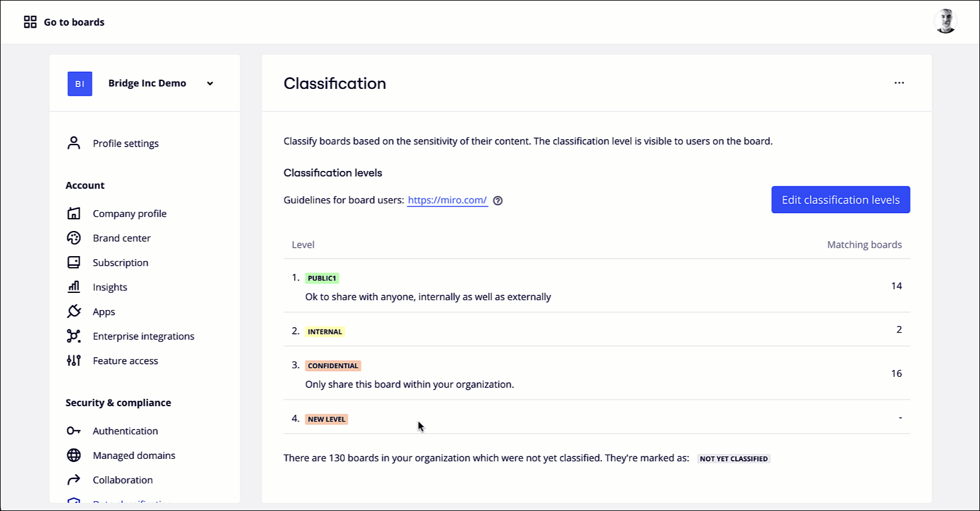The image size is (980, 511).
Task: Open Collaboration settings
Action: [x=123, y=480]
